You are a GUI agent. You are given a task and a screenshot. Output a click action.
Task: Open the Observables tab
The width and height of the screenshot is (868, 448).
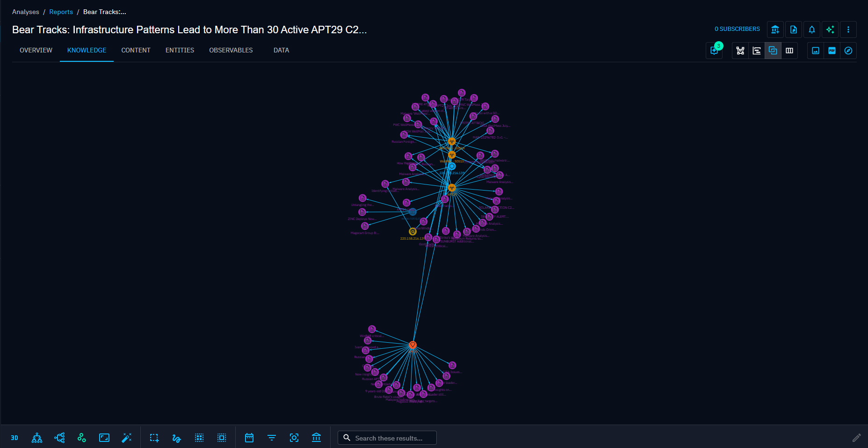click(x=231, y=50)
